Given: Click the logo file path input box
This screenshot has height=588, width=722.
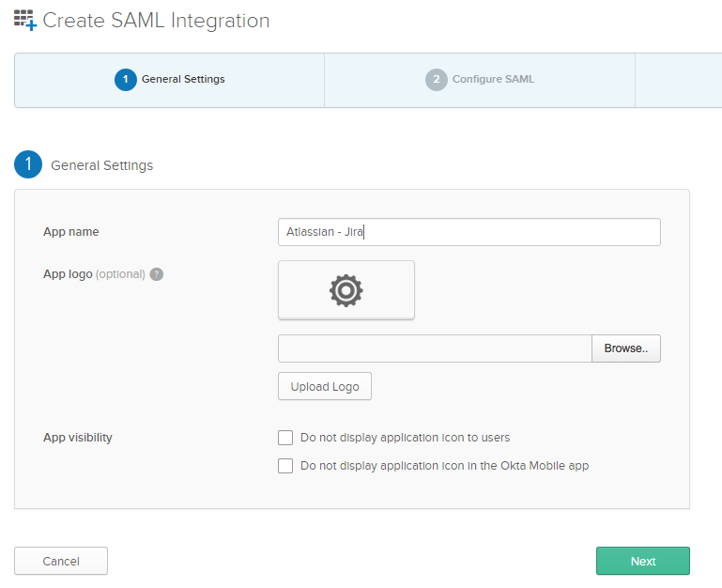Looking at the screenshot, I should pos(435,348).
